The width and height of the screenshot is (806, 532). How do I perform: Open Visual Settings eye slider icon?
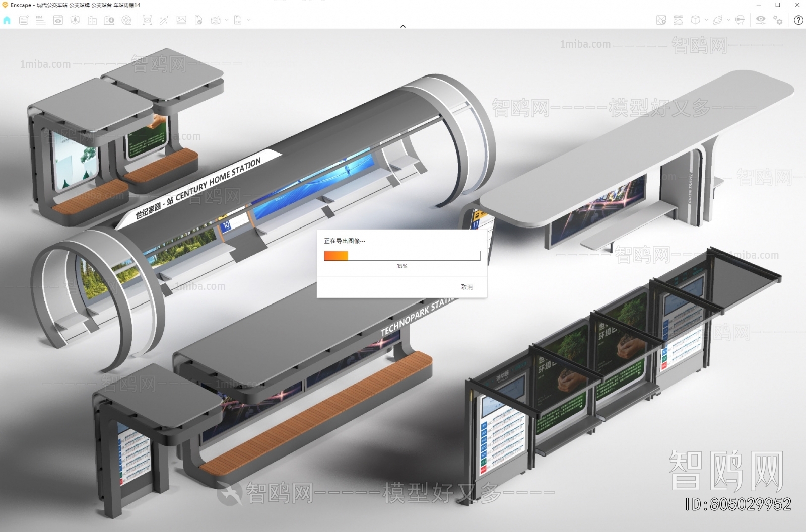coord(761,20)
